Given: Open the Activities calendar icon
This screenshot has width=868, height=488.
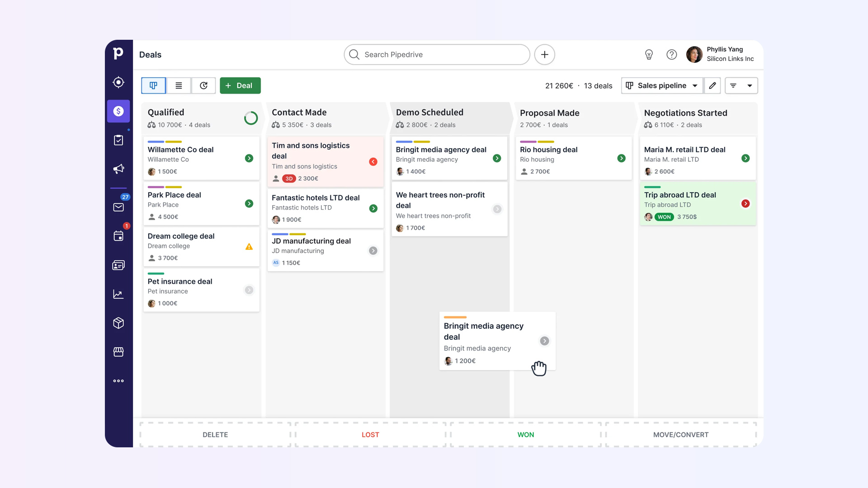Looking at the screenshot, I should coord(118,236).
